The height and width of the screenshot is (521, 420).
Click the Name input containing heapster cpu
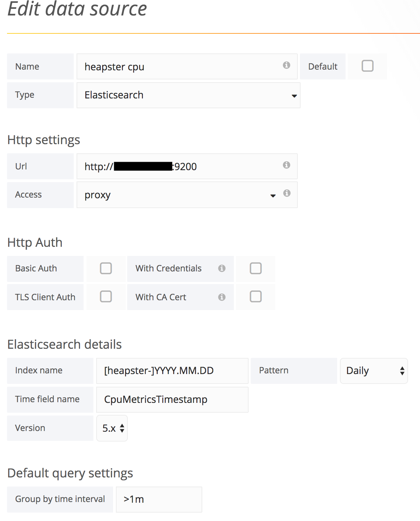click(179, 67)
